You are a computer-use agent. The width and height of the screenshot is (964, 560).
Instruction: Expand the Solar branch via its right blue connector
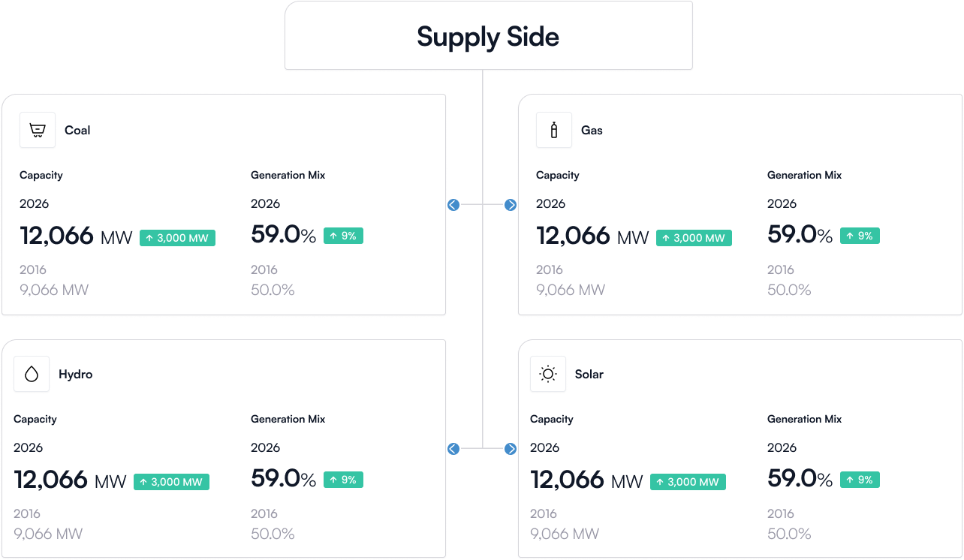511,448
